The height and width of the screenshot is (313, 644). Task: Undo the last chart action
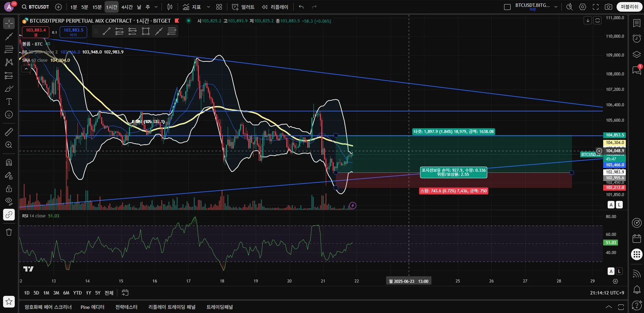(x=301, y=7)
